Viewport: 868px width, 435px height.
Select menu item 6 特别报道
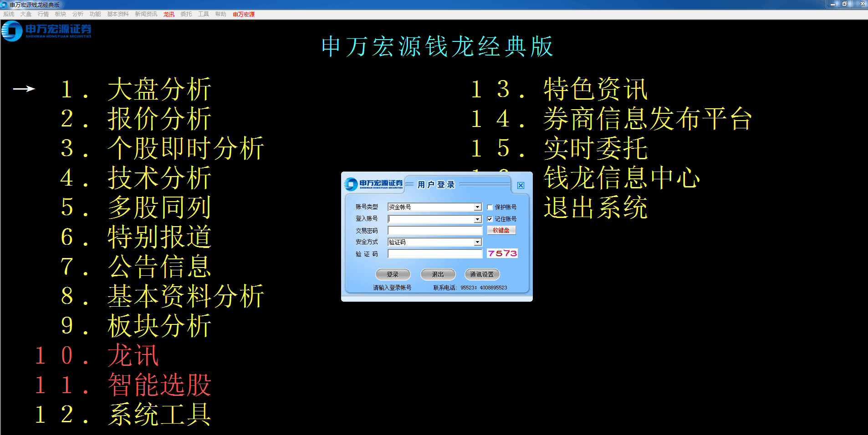pyautogui.click(x=136, y=237)
